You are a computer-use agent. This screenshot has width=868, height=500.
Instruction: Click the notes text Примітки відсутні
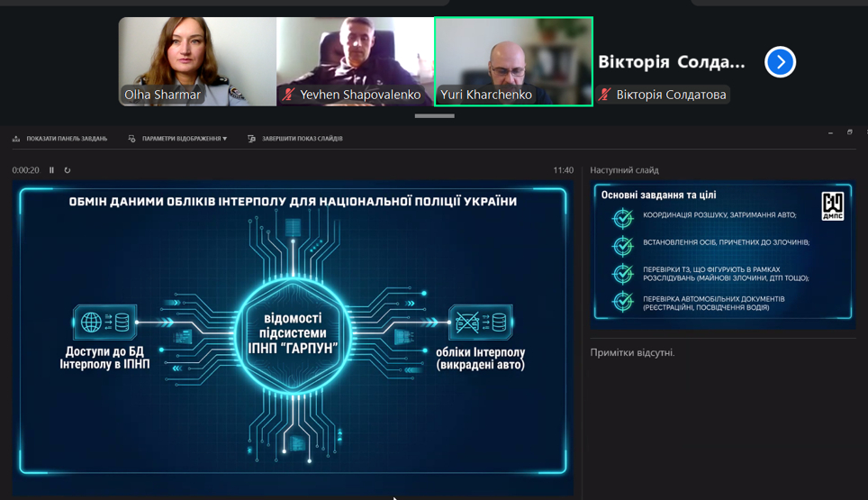tap(632, 353)
